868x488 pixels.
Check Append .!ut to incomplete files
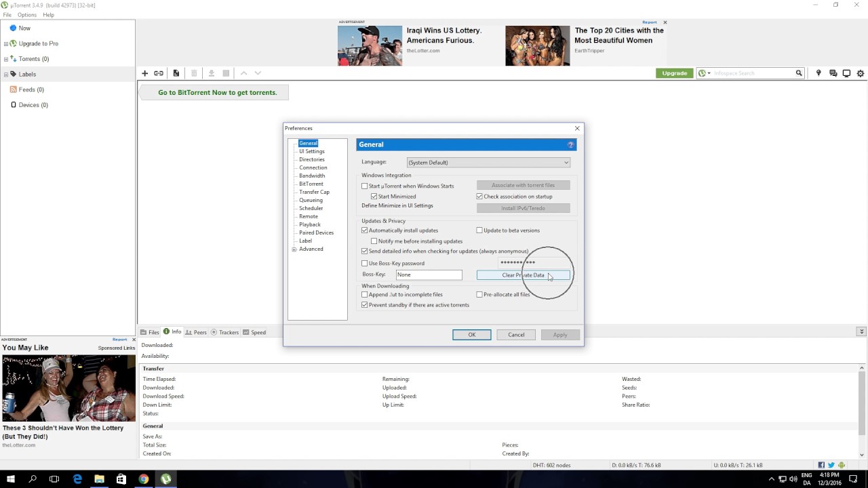coord(365,295)
